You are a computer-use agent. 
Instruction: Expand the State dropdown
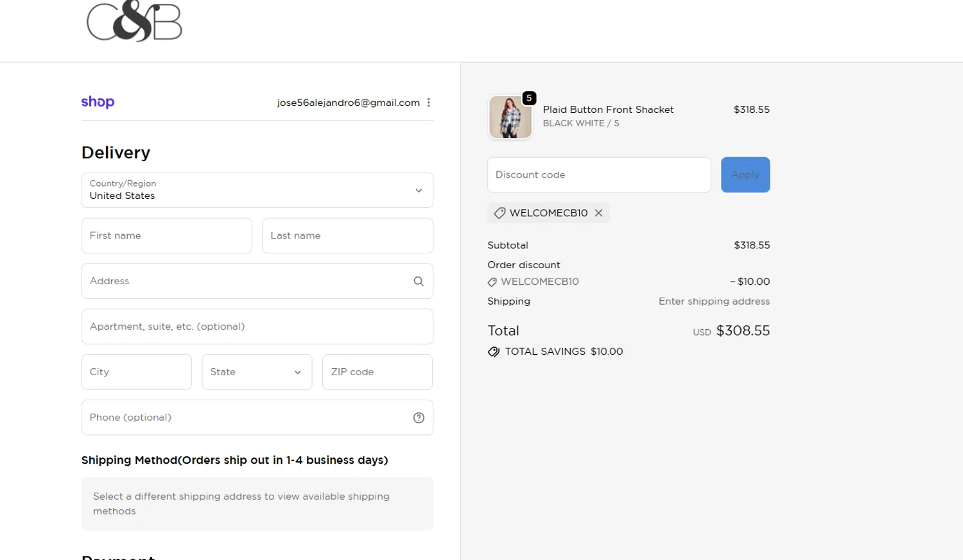[x=257, y=372]
